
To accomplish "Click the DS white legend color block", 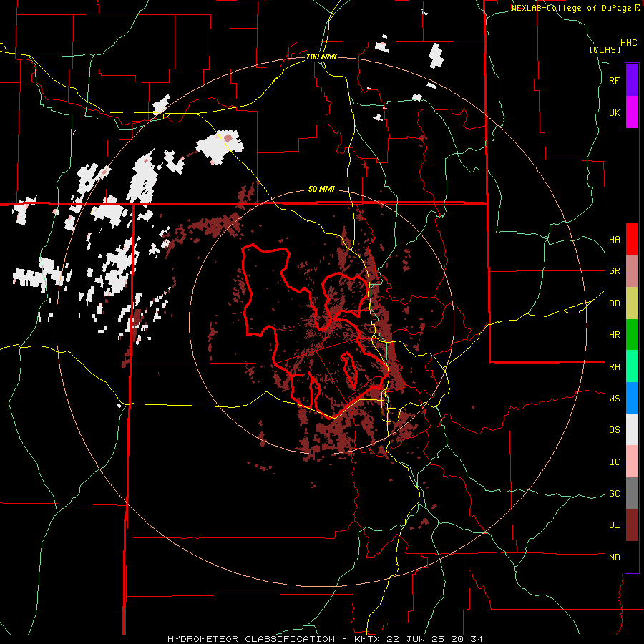I will point(632,429).
